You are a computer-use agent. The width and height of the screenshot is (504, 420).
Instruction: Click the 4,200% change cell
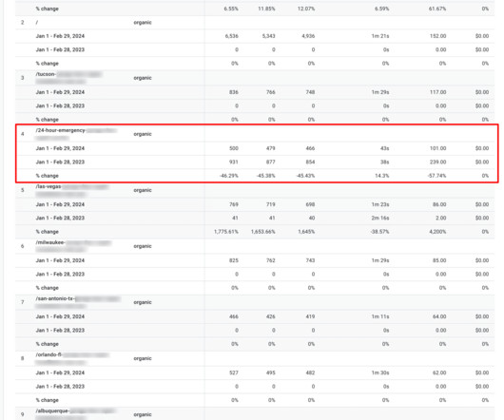coord(437,232)
